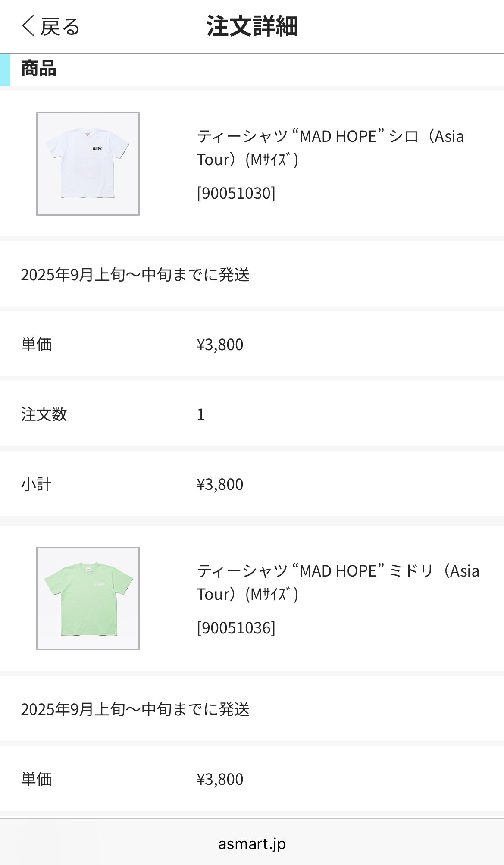
Task: Tap the 注文数 quantity row
Action: 252,414
